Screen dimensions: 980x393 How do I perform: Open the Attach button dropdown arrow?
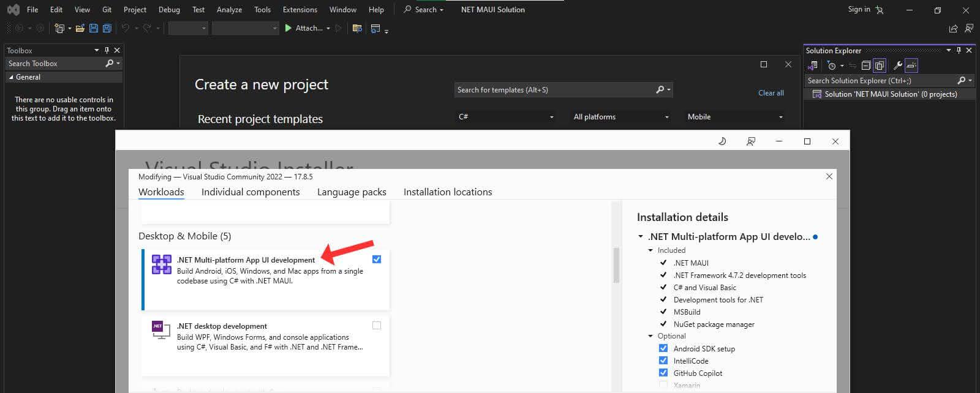328,28
